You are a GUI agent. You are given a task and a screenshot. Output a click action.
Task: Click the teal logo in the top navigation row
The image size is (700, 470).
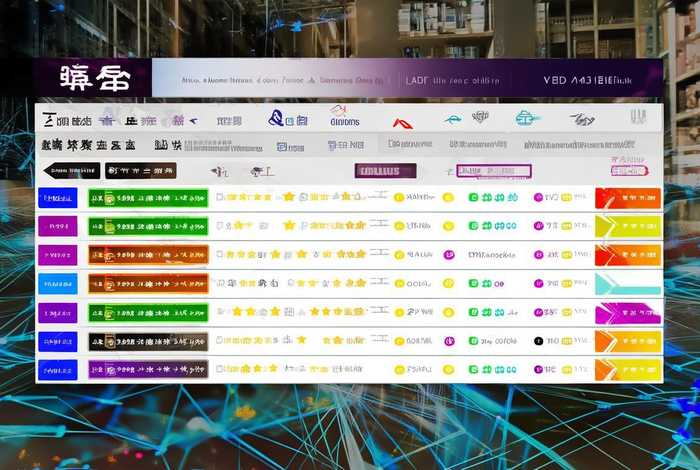pos(527,118)
